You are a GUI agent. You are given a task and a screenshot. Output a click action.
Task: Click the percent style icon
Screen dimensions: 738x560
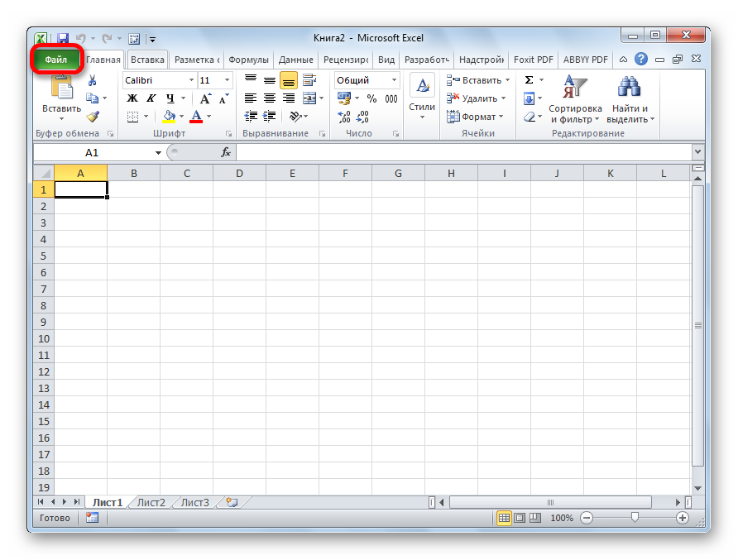click(x=371, y=98)
